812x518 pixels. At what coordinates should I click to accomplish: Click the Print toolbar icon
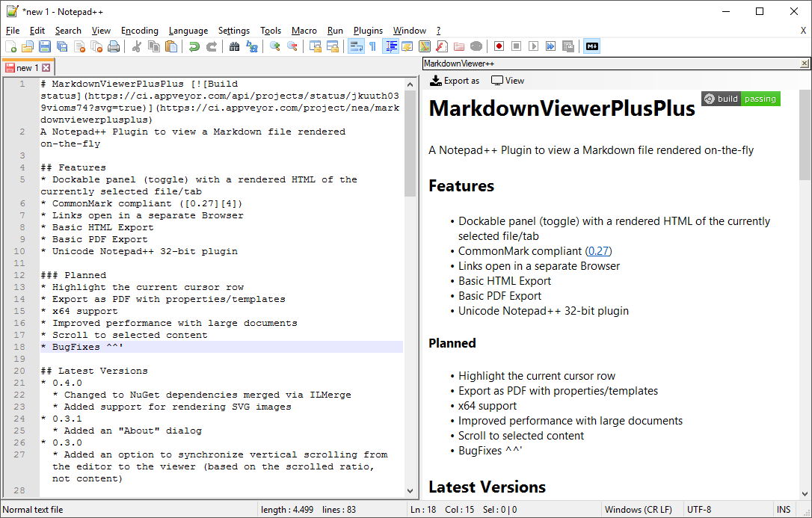pos(114,46)
